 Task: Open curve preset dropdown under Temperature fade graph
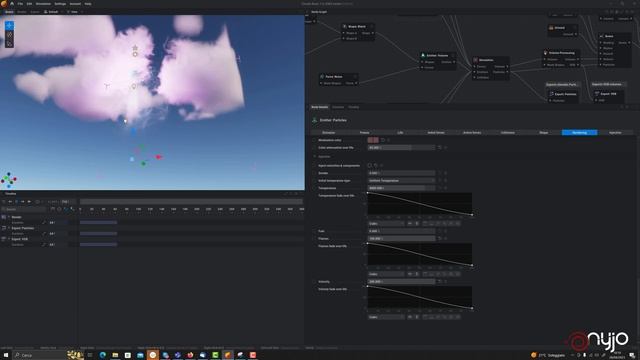point(386,224)
